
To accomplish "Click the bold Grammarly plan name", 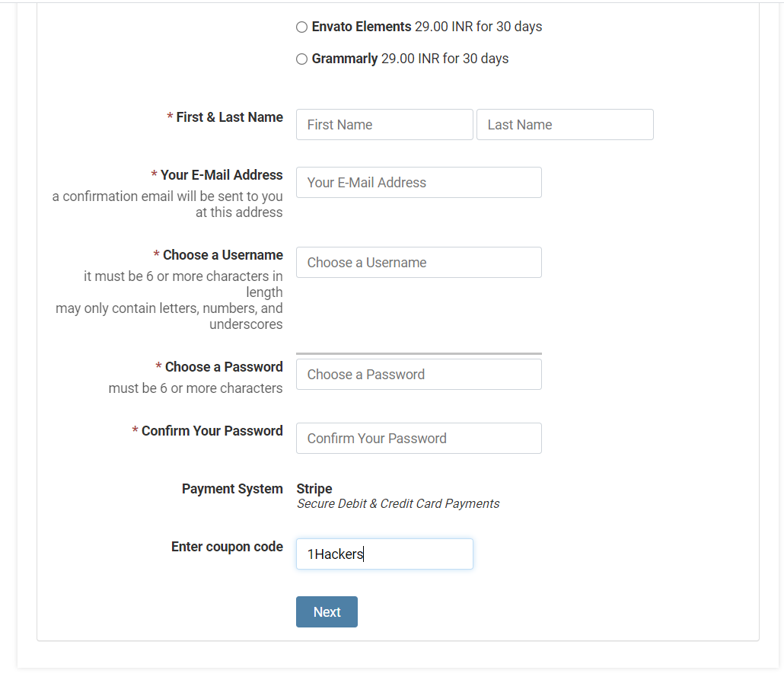I will [345, 59].
